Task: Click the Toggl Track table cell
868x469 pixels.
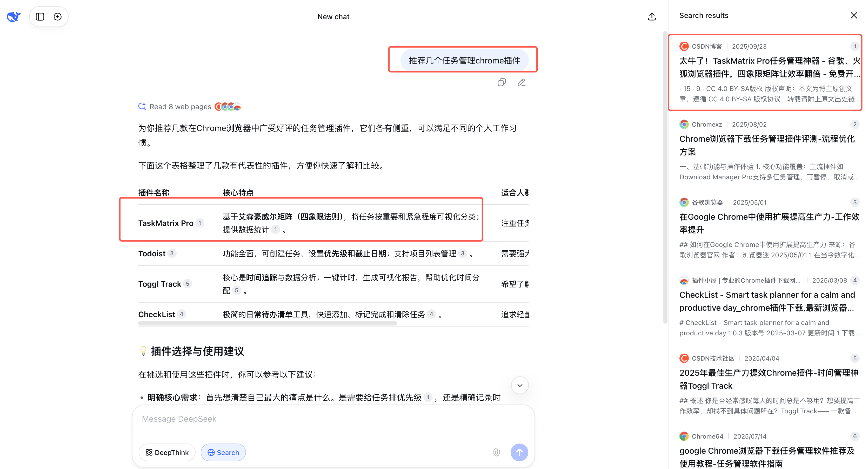Action: (160, 284)
